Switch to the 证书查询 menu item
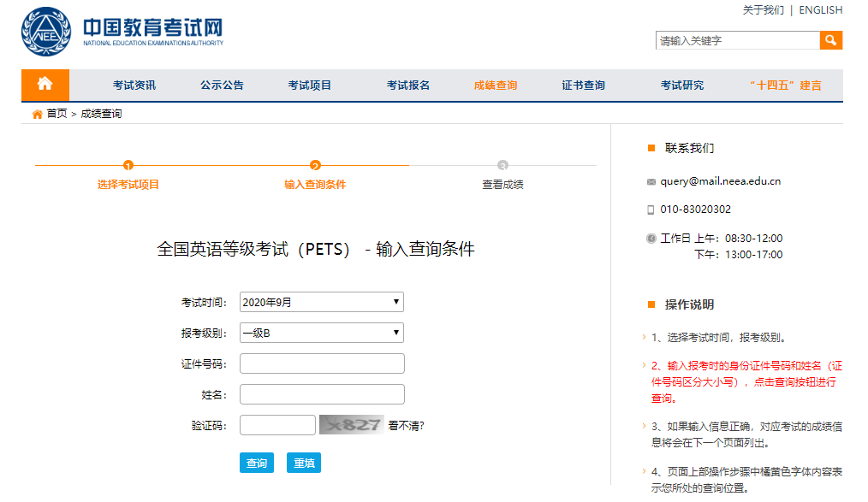This screenshot has height=502, width=868. coord(582,85)
